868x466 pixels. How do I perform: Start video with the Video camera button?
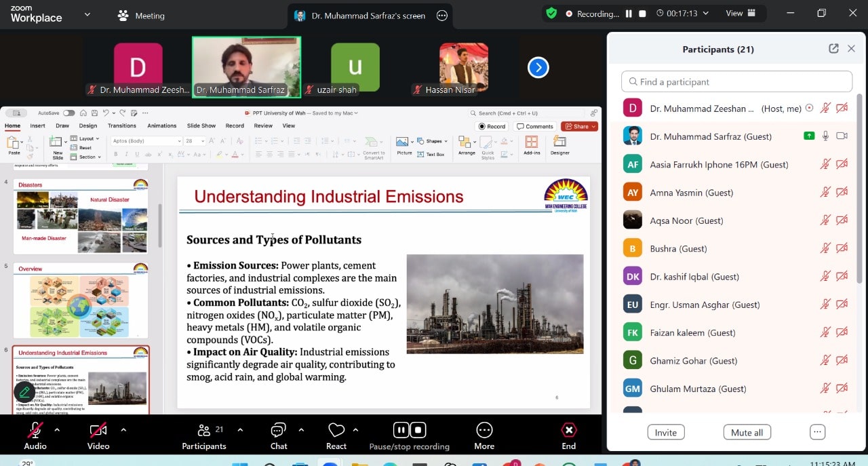pyautogui.click(x=98, y=434)
